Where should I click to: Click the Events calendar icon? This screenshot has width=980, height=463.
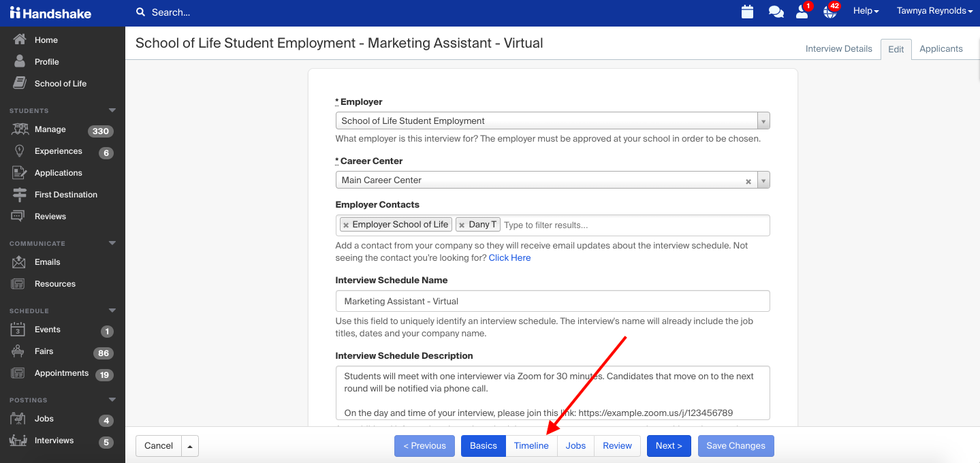[x=18, y=330]
